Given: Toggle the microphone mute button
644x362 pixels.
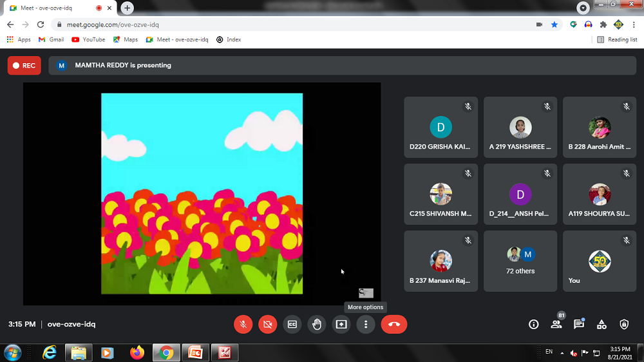Looking at the screenshot, I should (x=243, y=325).
